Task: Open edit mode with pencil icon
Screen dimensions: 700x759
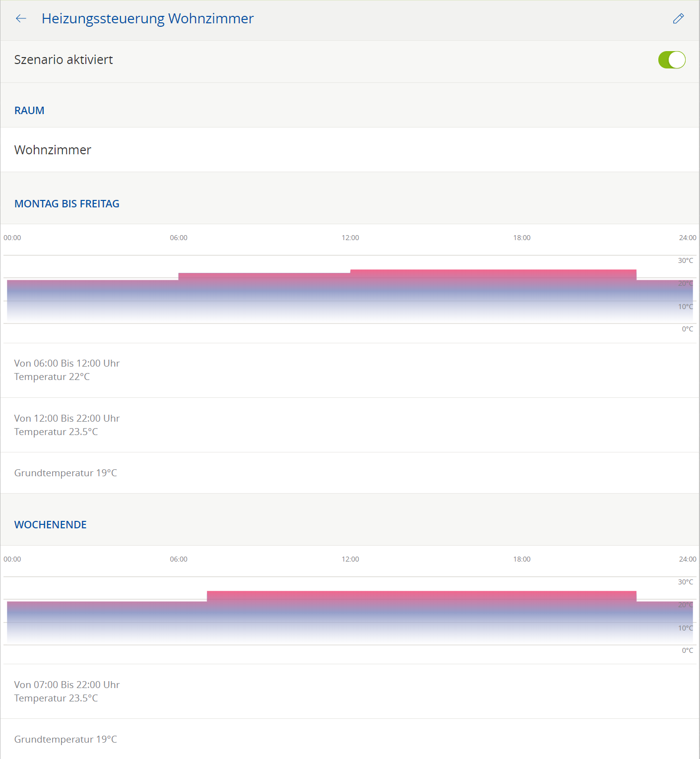Action: pos(678,19)
